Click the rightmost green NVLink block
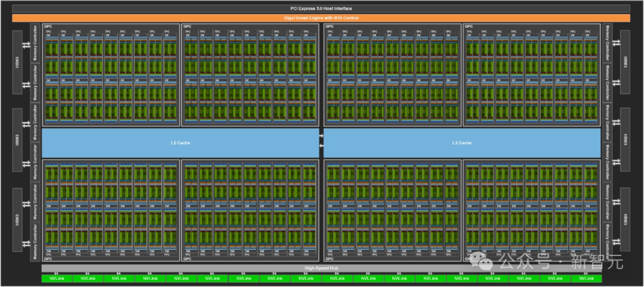The width and height of the screenshot is (644, 287). tap(586, 279)
